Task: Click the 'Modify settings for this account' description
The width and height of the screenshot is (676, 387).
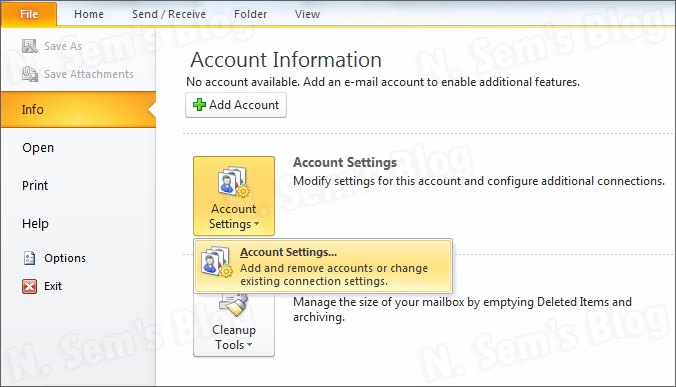Action: [479, 181]
